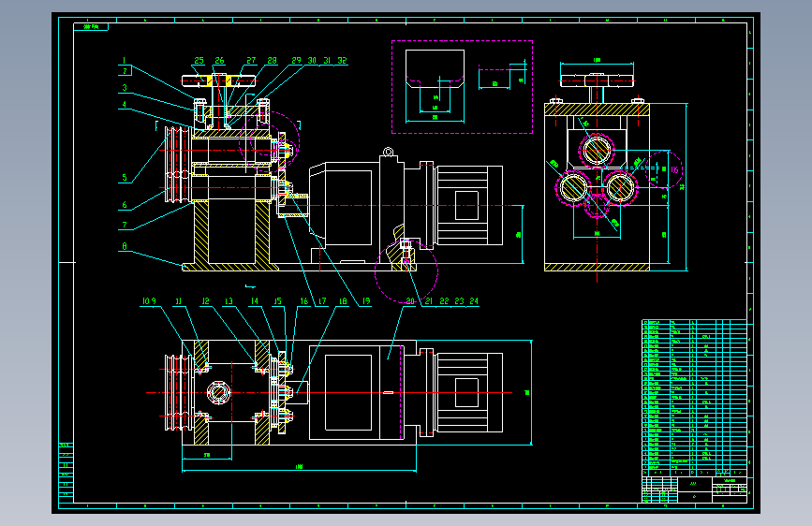Pick the balloon number 11
812x526 pixels.
click(179, 300)
